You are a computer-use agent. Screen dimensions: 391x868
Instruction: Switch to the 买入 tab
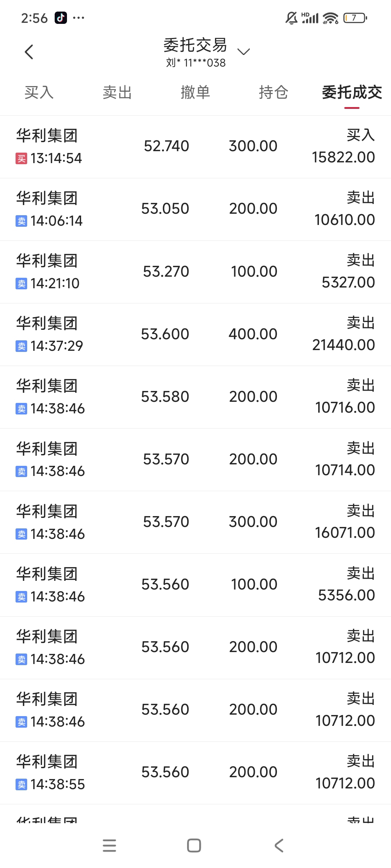tap(39, 93)
